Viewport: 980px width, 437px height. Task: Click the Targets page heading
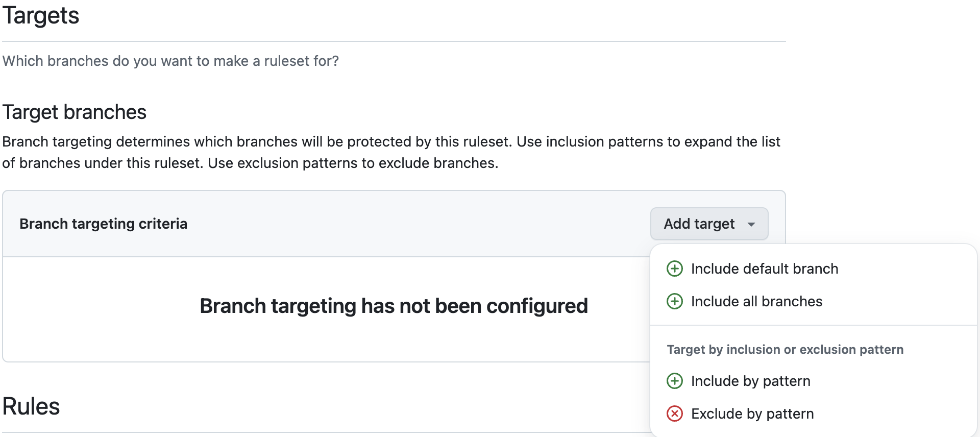tap(41, 15)
